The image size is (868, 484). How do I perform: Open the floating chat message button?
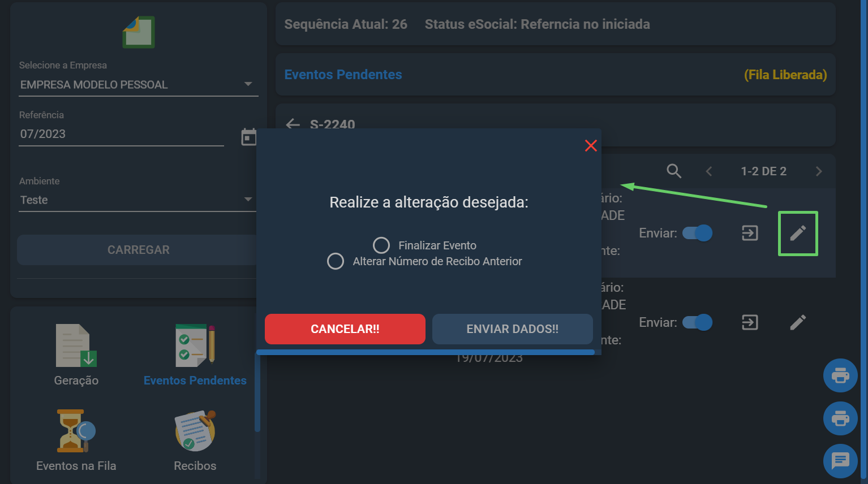coord(840,461)
